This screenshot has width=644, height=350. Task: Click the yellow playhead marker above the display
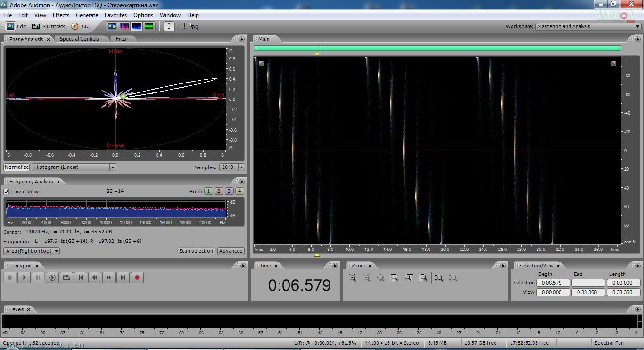pyautogui.click(x=317, y=54)
